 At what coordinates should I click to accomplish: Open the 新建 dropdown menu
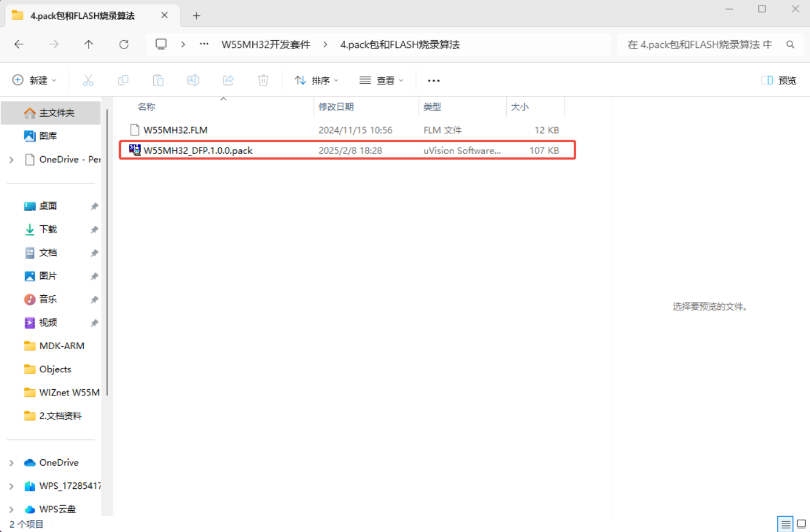coord(35,80)
